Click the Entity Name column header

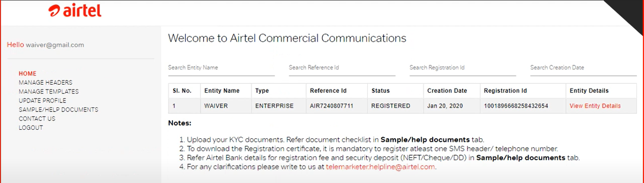pyautogui.click(x=222, y=91)
